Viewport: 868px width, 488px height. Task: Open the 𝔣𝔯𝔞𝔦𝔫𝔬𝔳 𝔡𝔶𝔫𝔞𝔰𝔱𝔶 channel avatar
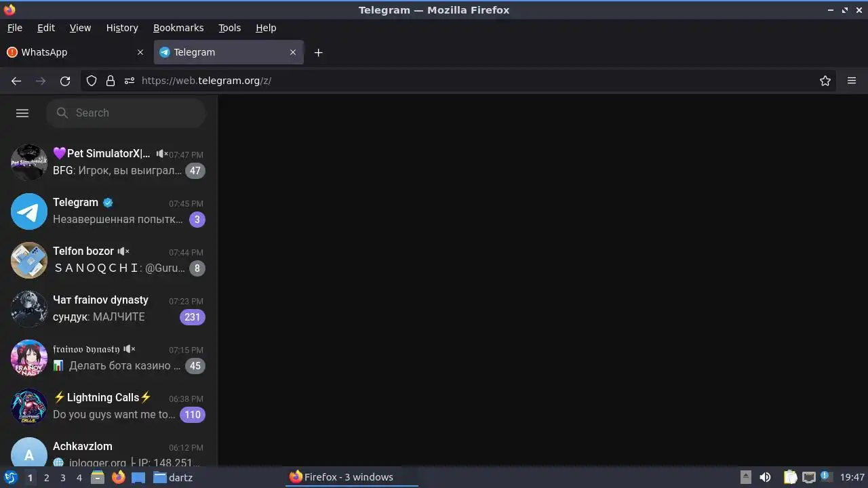click(x=29, y=358)
